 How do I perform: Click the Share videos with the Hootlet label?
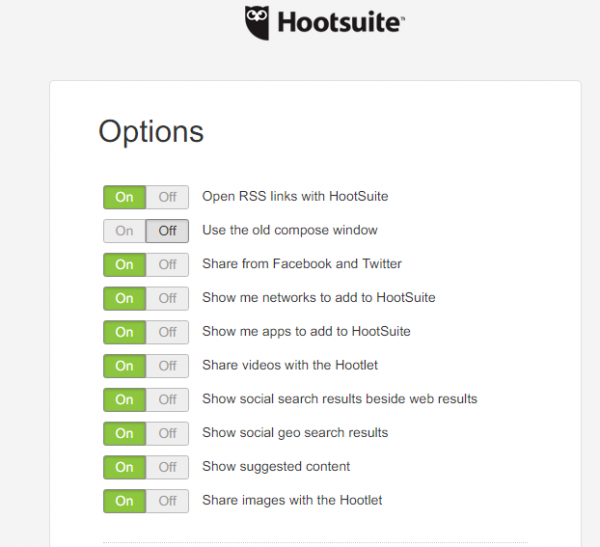point(292,365)
